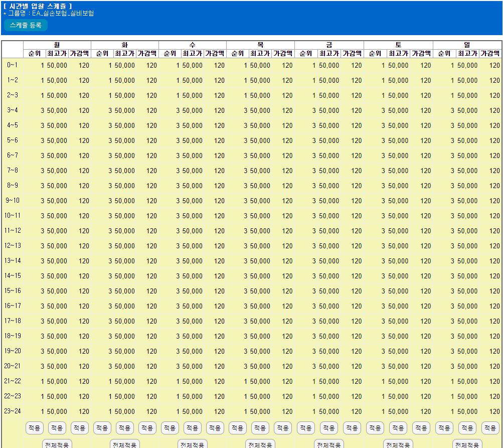
Task: Apply Tuesday's 최고가 column with 적용
Action: (125, 428)
